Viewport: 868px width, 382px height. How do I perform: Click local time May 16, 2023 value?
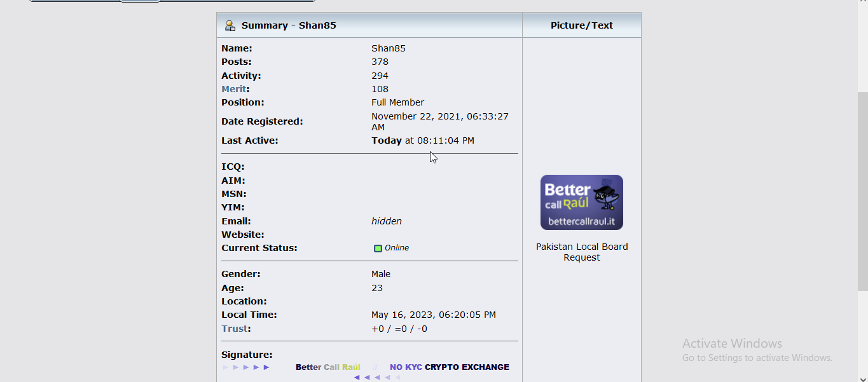[434, 315]
